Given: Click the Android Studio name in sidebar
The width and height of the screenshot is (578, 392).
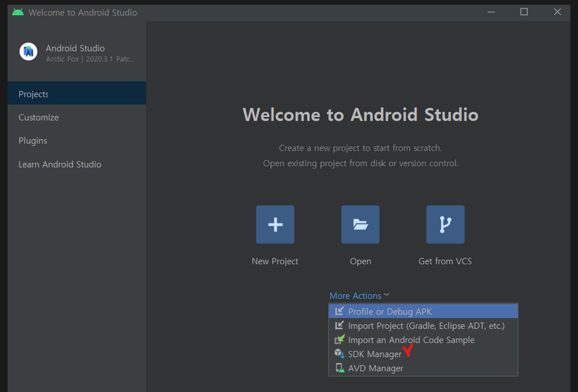Looking at the screenshot, I should point(75,48).
